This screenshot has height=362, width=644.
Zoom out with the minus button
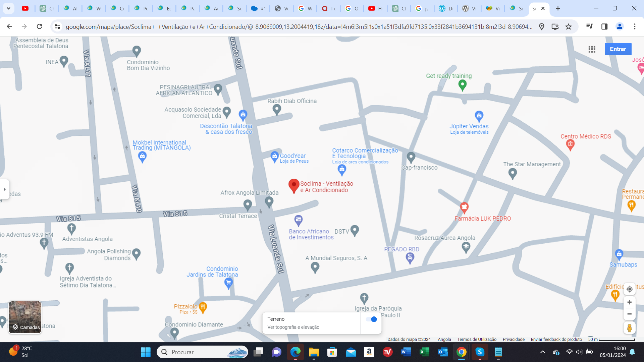pyautogui.click(x=629, y=314)
